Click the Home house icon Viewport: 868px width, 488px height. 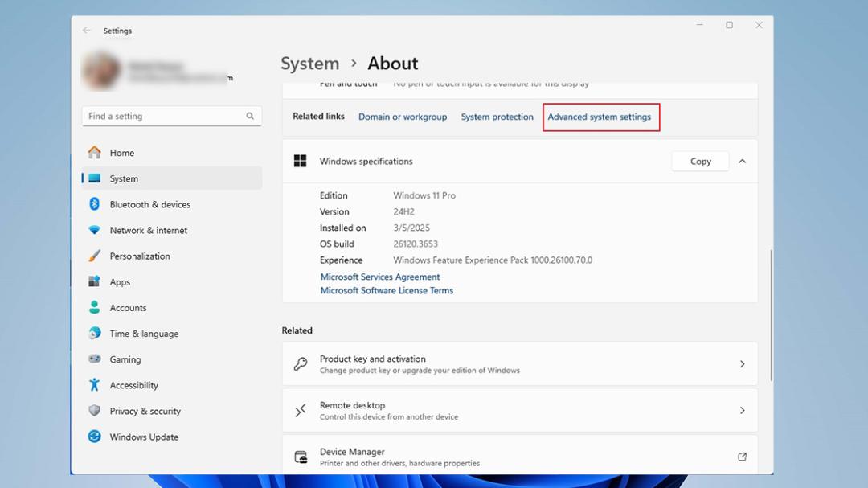94,152
